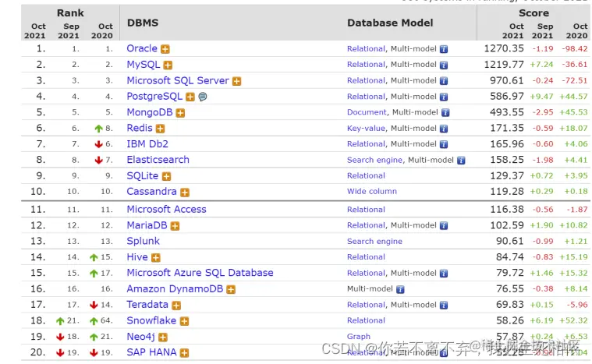Image resolution: width=592 pixels, height=364 pixels.
Task: Click the plus icon next to Teradata
Action: [x=176, y=306]
